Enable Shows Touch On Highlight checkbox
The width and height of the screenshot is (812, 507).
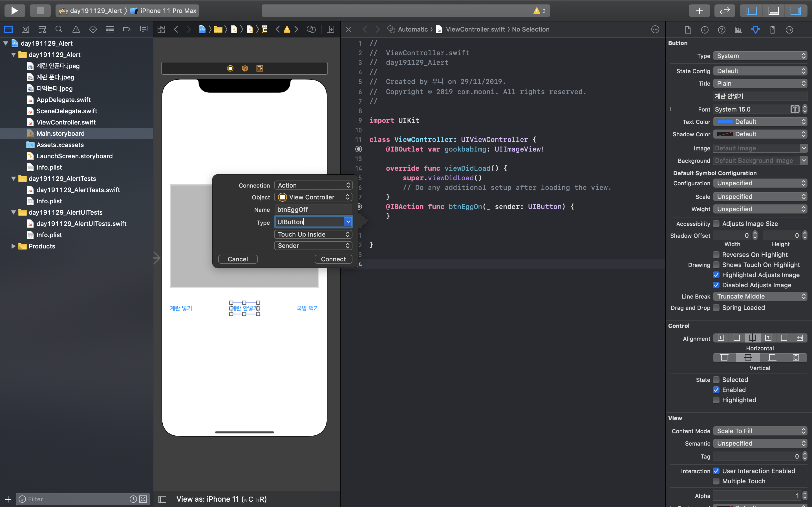(x=716, y=265)
